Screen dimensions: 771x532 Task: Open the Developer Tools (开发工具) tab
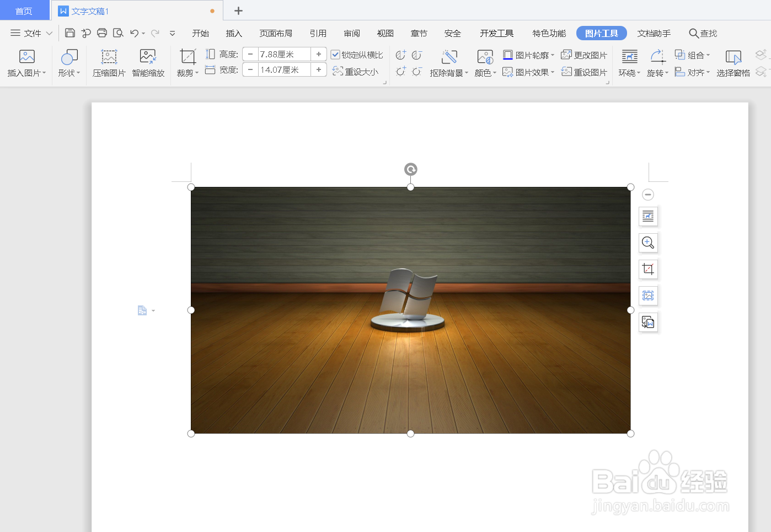coord(497,33)
